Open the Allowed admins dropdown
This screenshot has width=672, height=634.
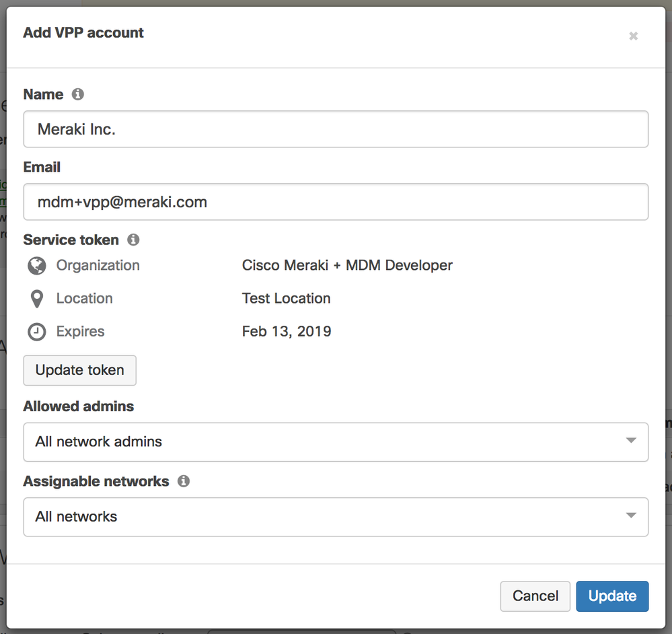tap(336, 442)
